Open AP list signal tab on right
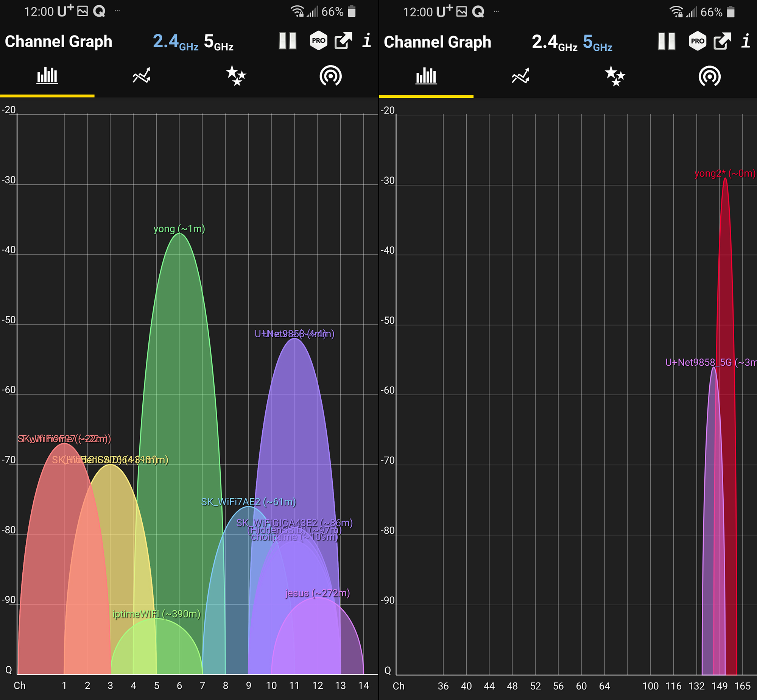The width and height of the screenshot is (757, 700). (710, 76)
